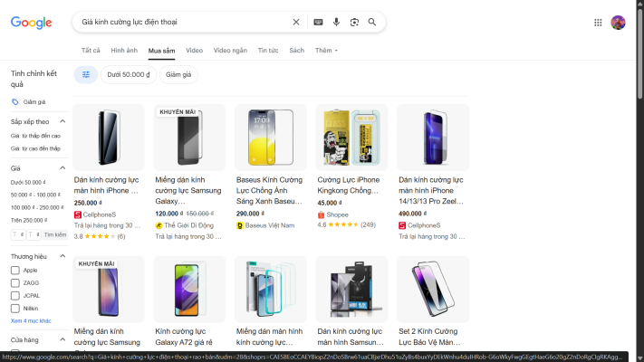Open the Google account profile avatar
This screenshot has width=644, height=362.
[x=618, y=23]
